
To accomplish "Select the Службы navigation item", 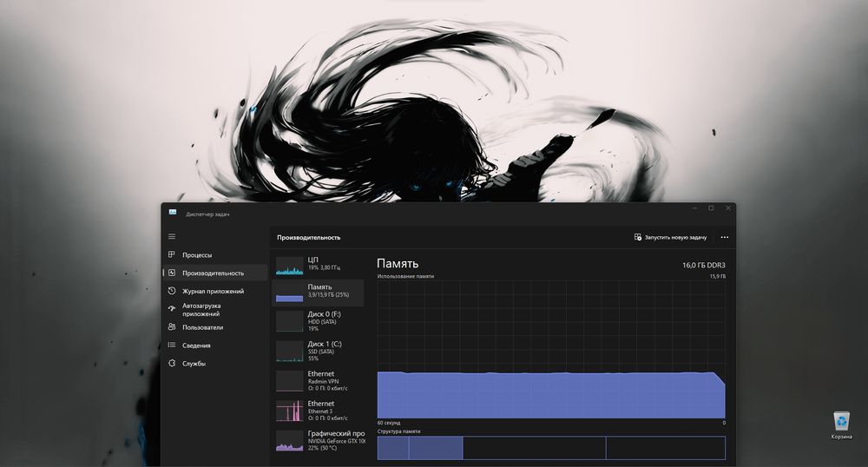I will pos(214,364).
